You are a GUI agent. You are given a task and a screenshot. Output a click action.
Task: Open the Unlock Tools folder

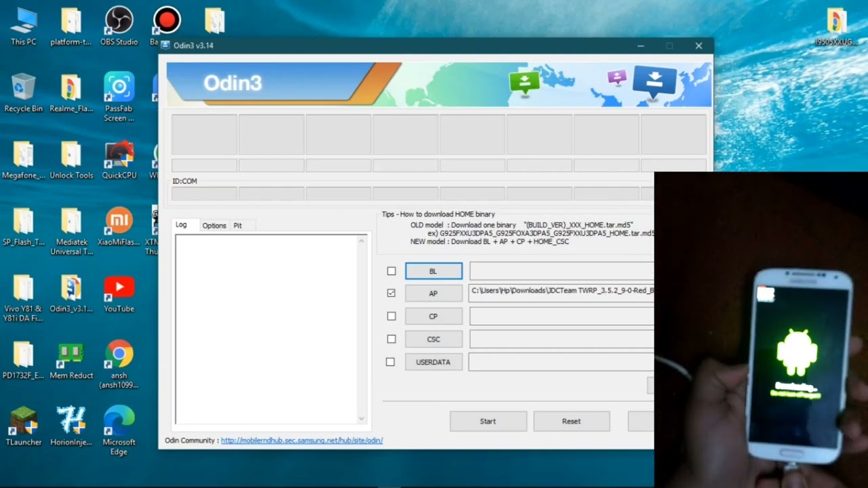tap(71, 160)
